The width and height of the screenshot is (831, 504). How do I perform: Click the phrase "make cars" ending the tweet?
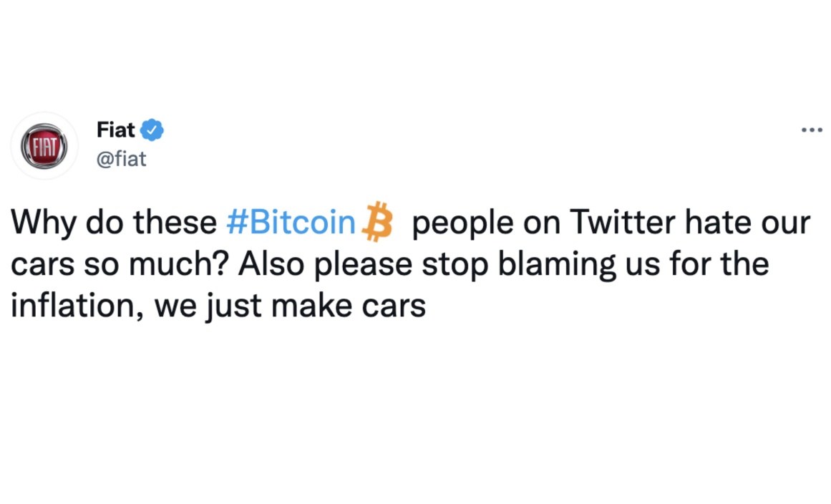coord(348,306)
